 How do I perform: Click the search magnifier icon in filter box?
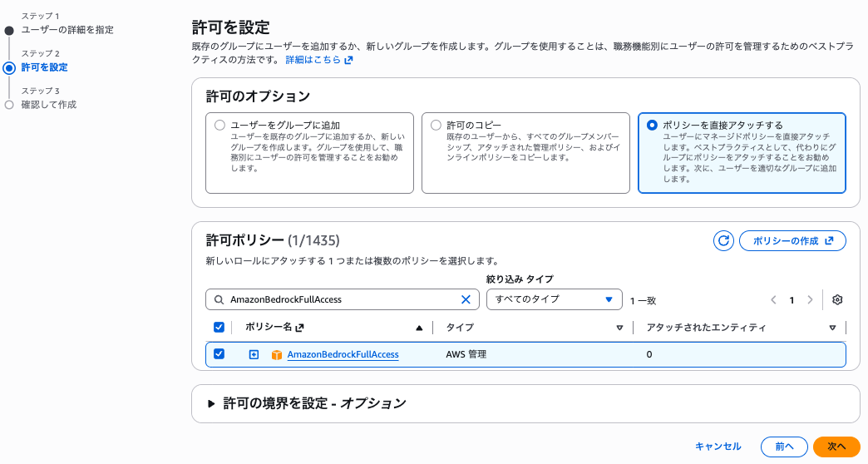click(x=219, y=299)
